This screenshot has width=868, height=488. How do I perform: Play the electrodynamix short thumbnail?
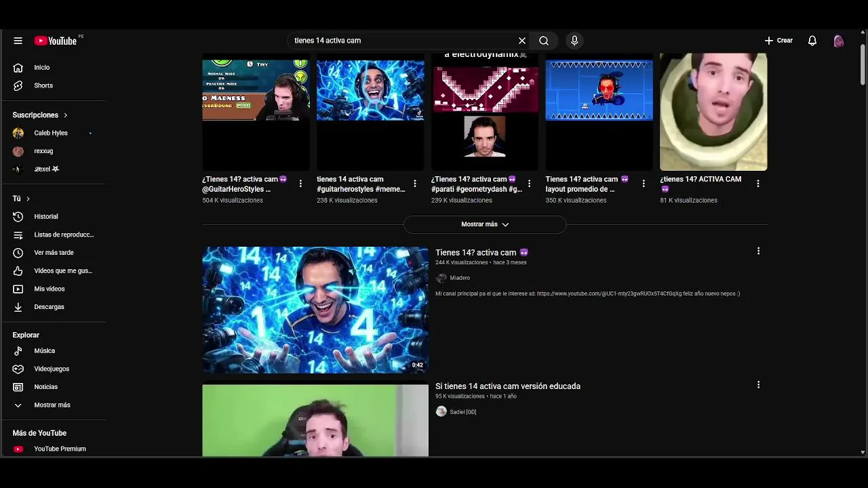(x=485, y=112)
